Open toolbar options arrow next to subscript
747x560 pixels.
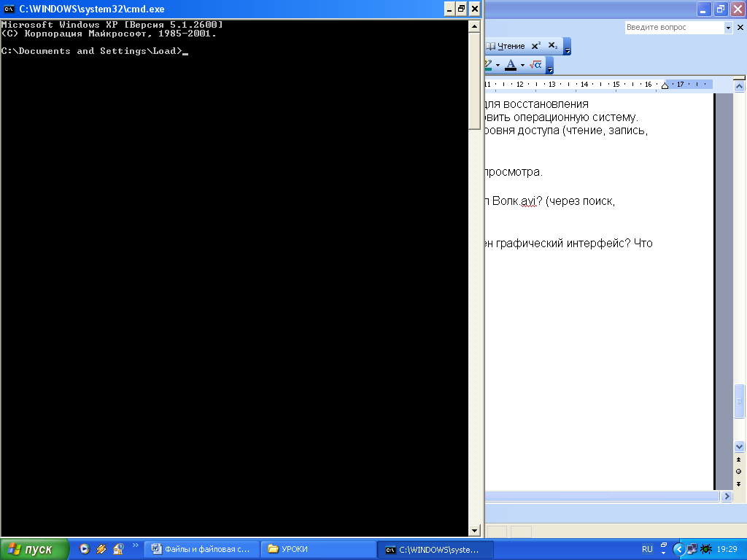[x=567, y=47]
